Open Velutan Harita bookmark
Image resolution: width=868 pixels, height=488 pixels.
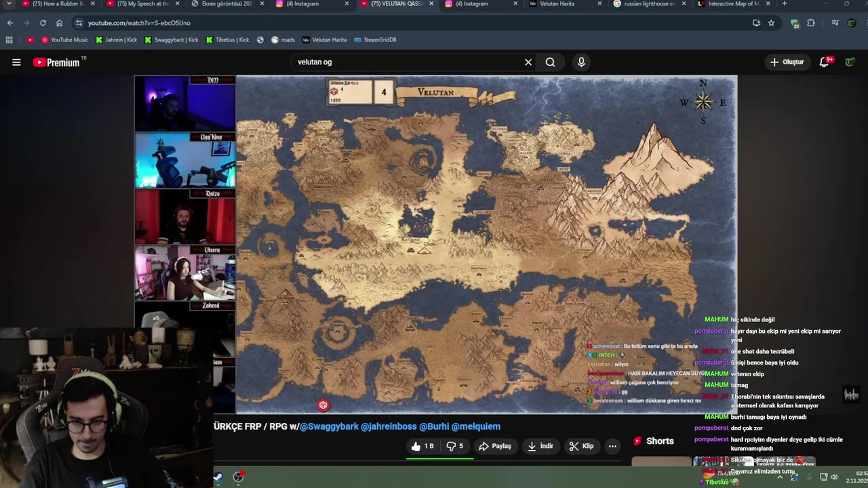click(325, 40)
